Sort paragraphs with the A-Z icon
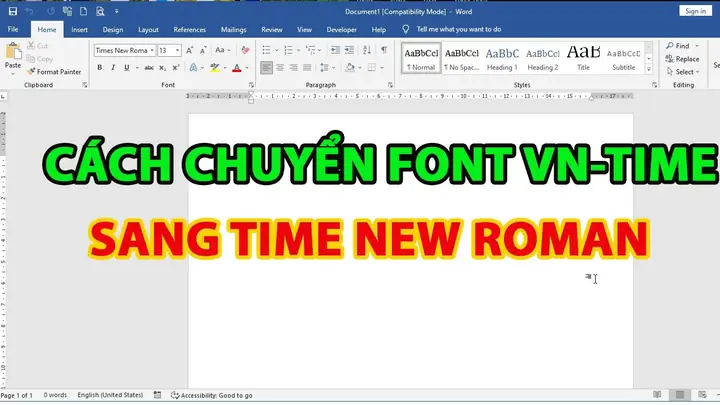The height and width of the screenshot is (405, 720). pyautogui.click(x=366, y=50)
